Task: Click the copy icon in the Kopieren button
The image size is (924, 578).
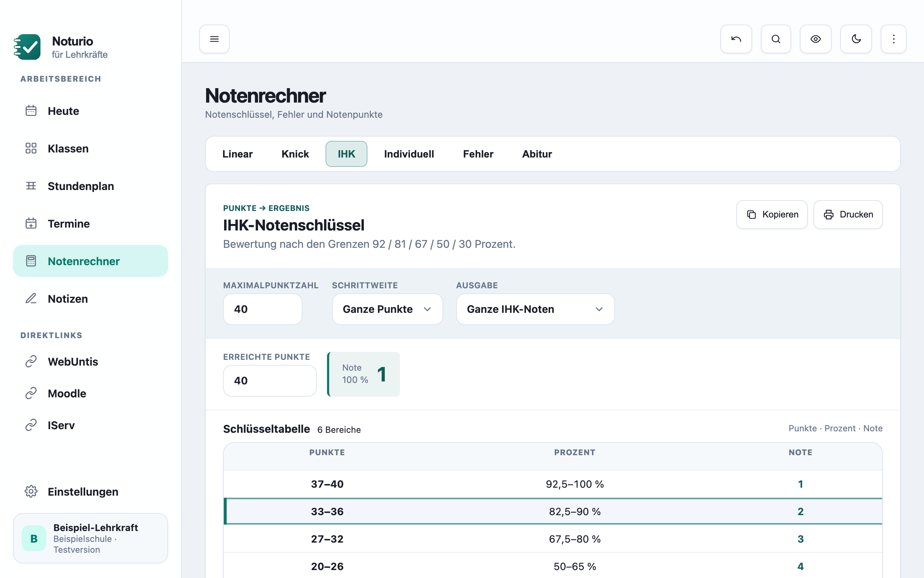Action: click(x=751, y=215)
